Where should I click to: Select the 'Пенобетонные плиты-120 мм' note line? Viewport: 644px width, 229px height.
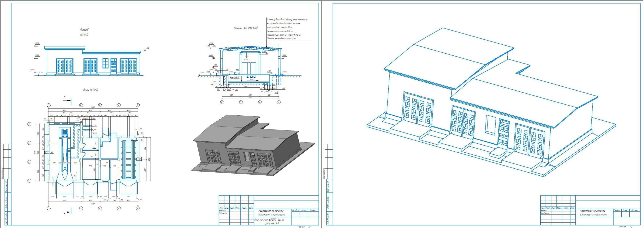click(x=280, y=31)
